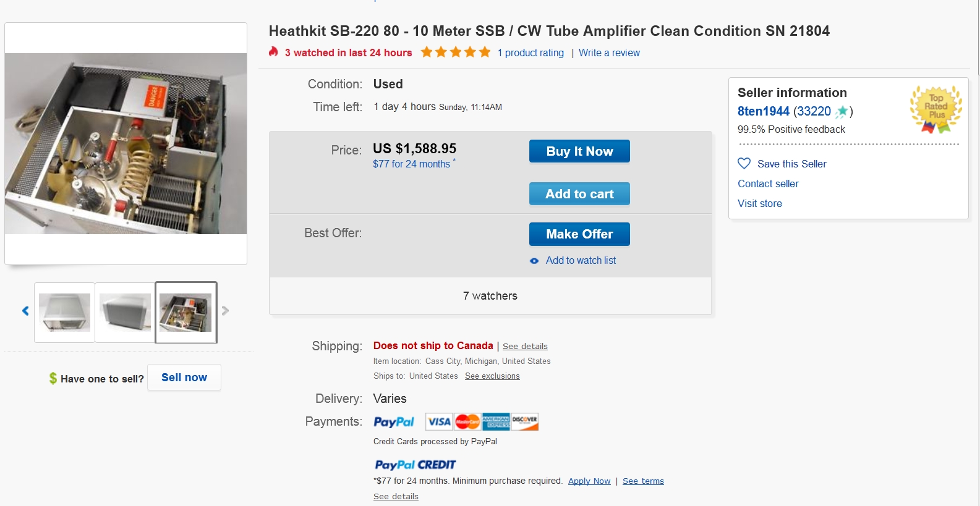This screenshot has height=506, width=980.
Task: Click the green dollar sign icon
Action: point(53,378)
